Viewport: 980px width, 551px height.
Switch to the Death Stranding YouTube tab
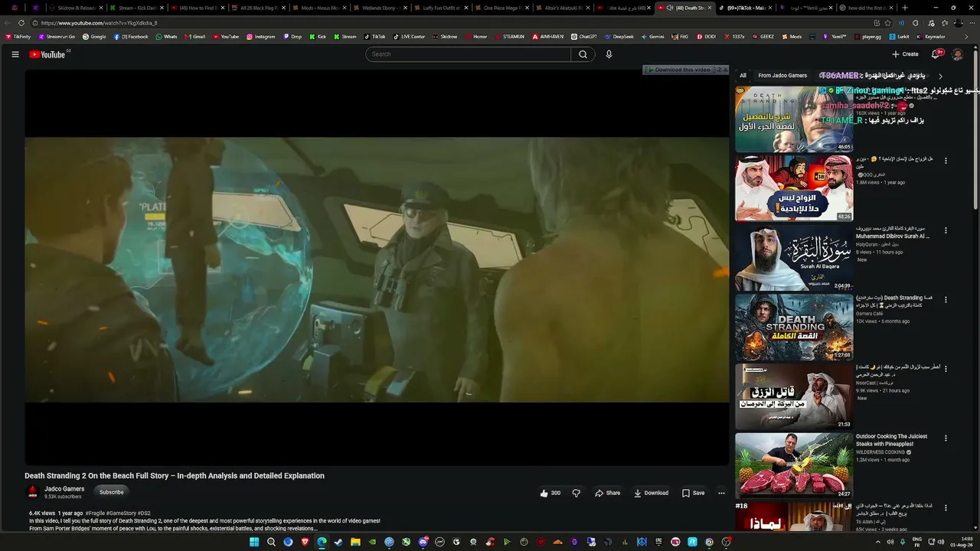click(684, 8)
